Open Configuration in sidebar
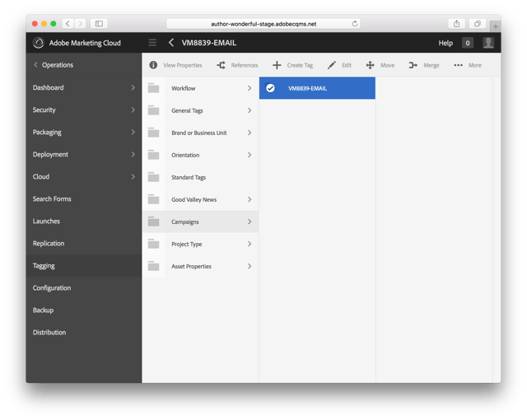The height and width of the screenshot is (420, 527). click(84, 288)
